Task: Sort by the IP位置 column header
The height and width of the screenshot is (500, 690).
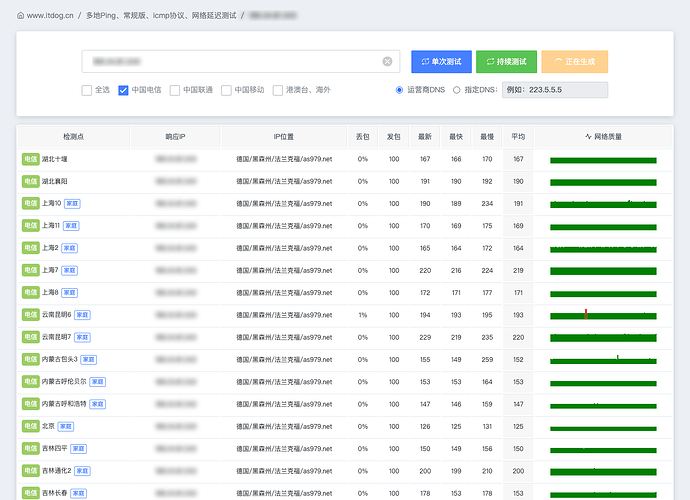Action: coord(284,137)
